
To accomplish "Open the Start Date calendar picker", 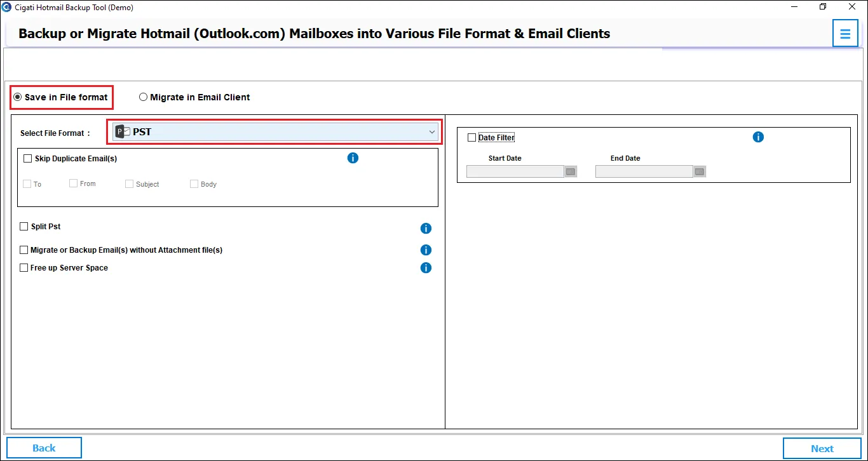I will (571, 171).
